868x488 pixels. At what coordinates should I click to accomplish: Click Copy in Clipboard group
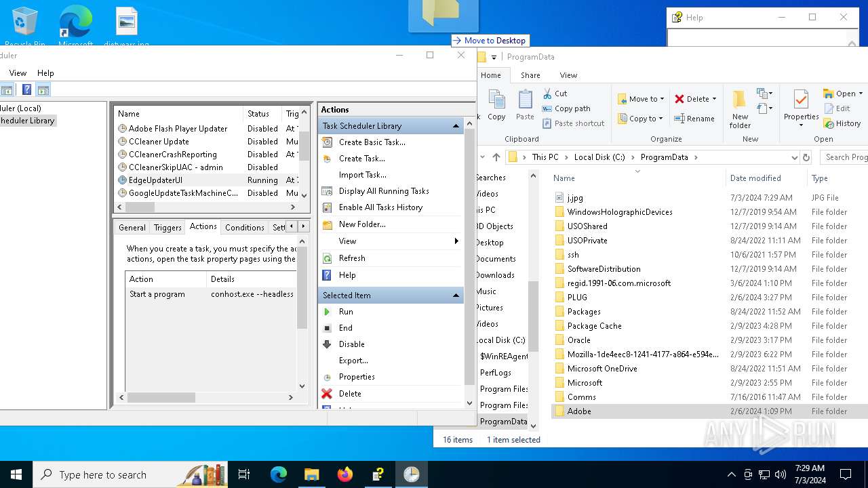pos(496,105)
